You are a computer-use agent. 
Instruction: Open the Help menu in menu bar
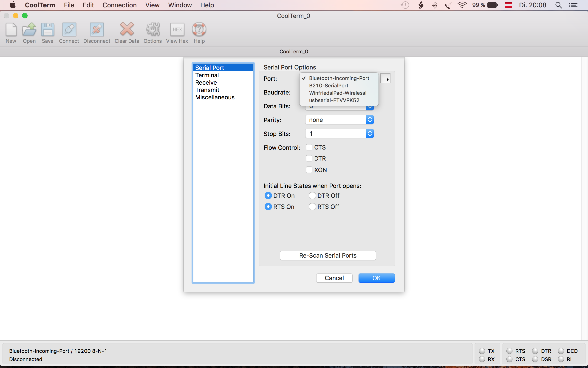pos(207,5)
